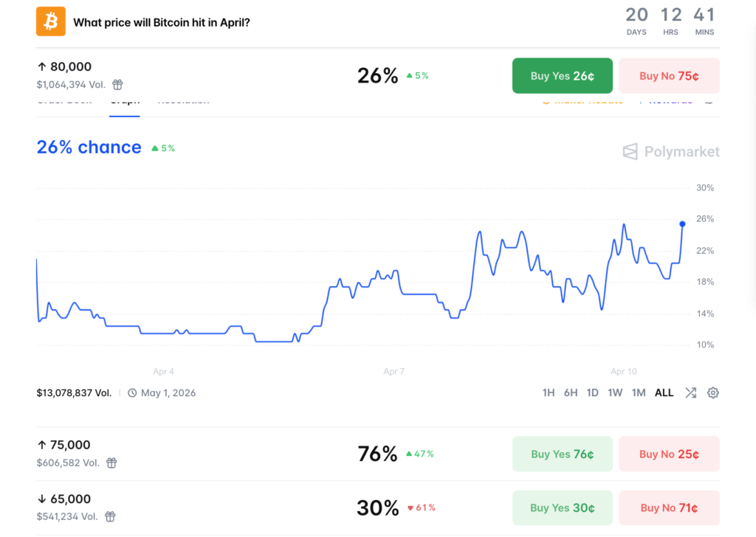
Task: Click the gift icon next to 75,000 outcome
Action: [111, 462]
